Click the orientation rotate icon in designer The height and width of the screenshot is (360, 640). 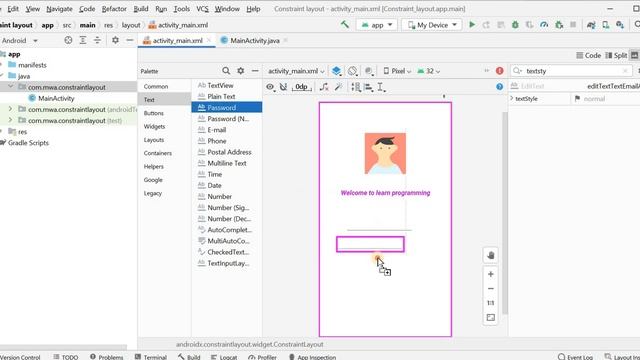pyautogui.click(x=353, y=71)
